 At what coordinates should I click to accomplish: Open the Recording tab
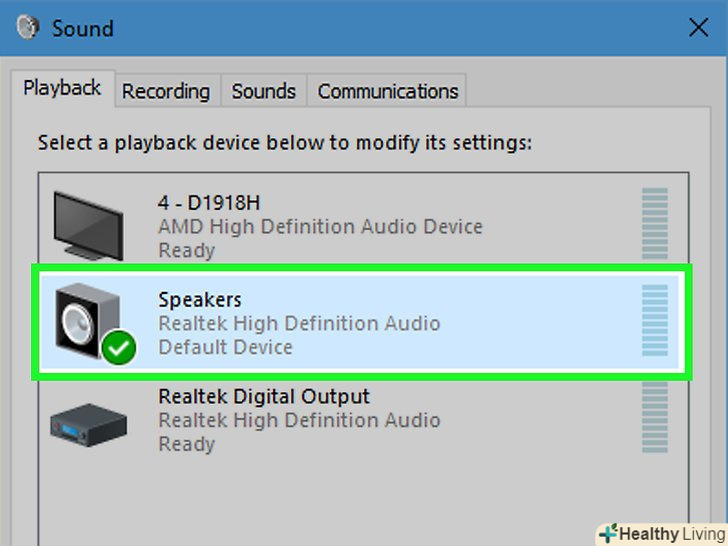point(166,91)
